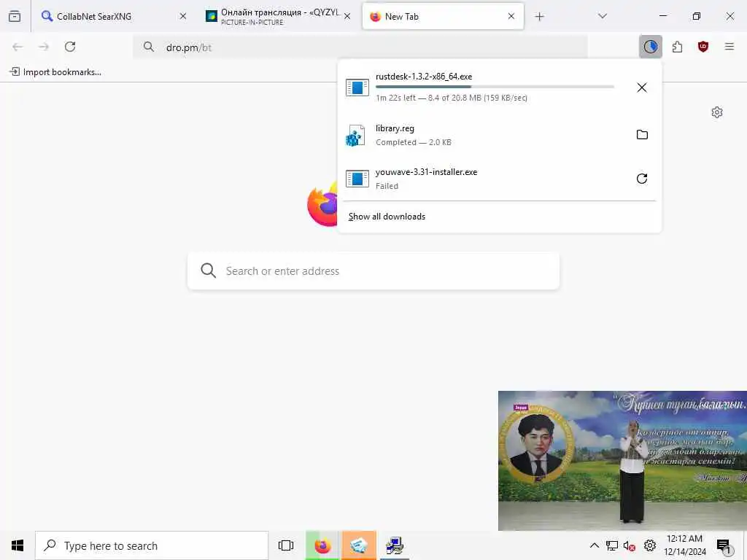The height and width of the screenshot is (560, 747).
Task: Retry the youwave-3.31-installer.exe download
Action: click(642, 179)
